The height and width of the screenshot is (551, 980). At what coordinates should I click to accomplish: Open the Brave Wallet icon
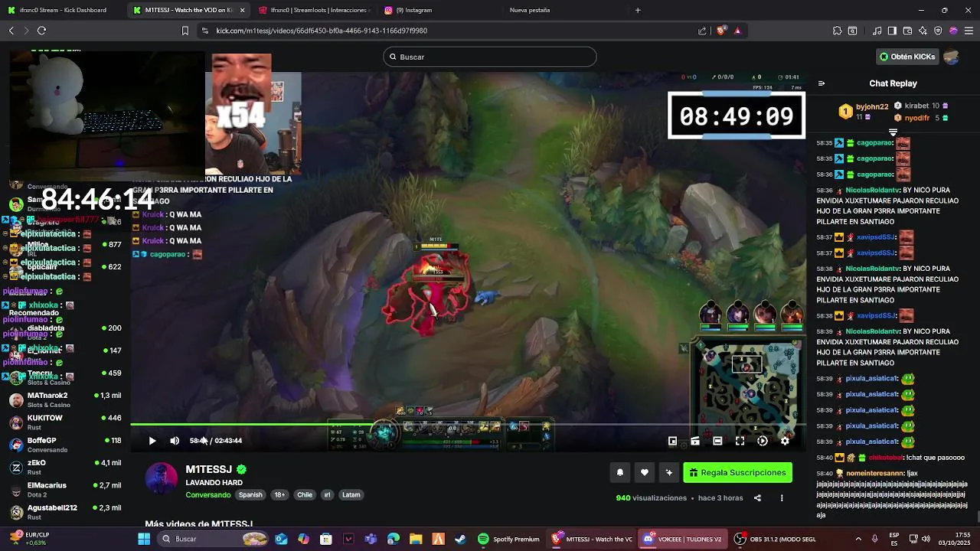(907, 31)
